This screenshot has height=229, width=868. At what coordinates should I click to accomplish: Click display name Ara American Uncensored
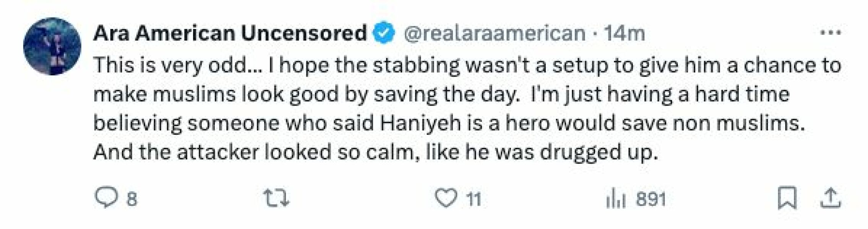pos(230,34)
